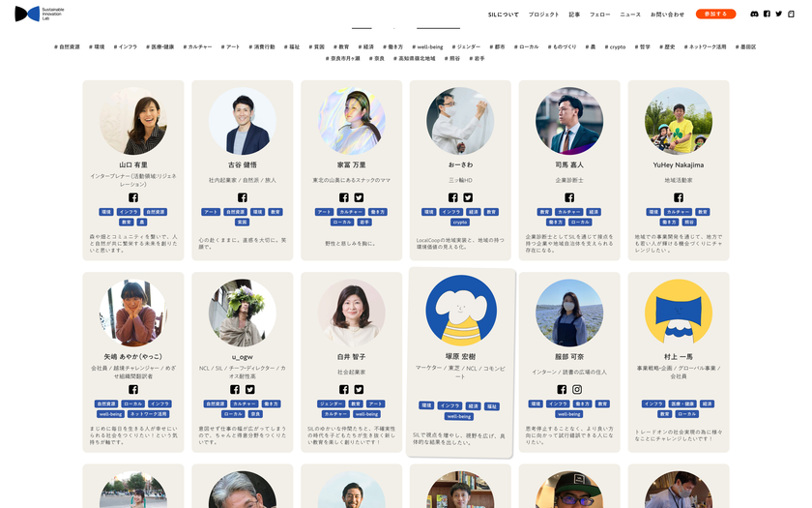The height and width of the screenshot is (508, 812).
Task: Filter by the # カルチャー hashtag
Action: [197, 46]
